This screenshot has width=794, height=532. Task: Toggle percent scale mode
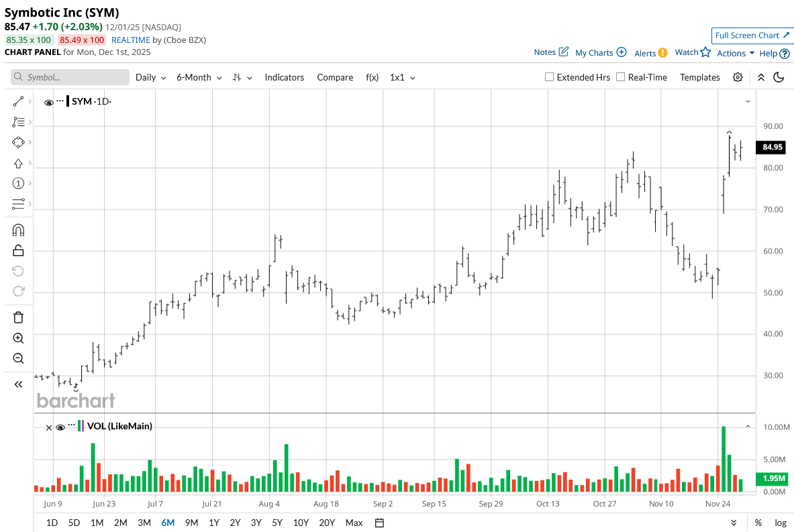pos(758,523)
